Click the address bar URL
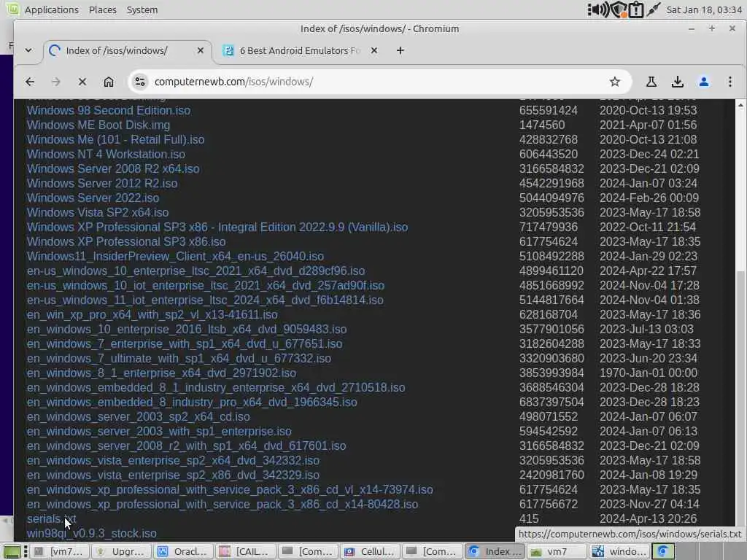 [233, 82]
